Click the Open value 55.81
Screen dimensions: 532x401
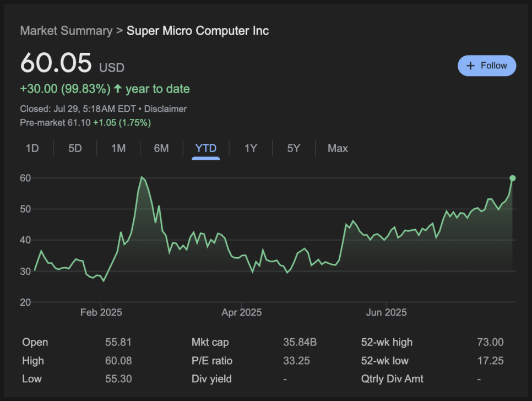118,342
